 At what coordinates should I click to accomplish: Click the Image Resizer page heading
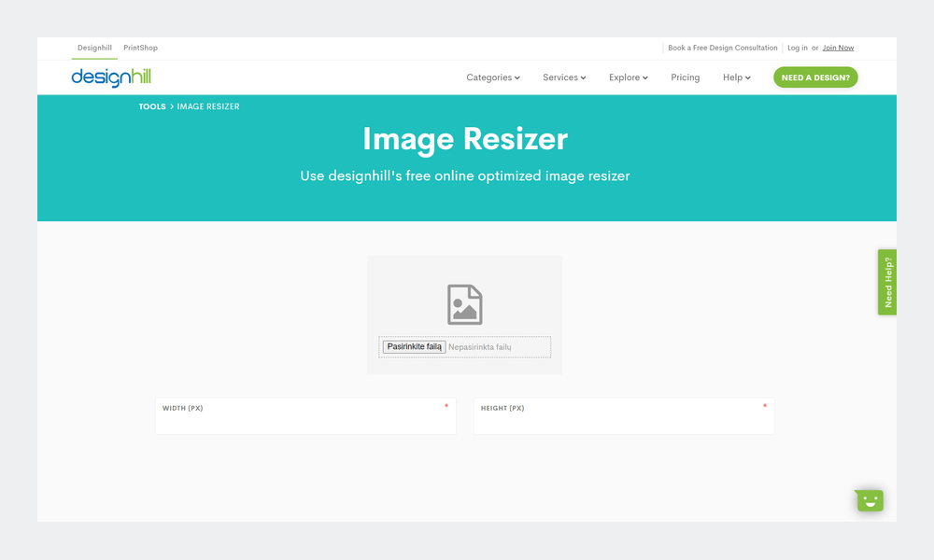[465, 139]
